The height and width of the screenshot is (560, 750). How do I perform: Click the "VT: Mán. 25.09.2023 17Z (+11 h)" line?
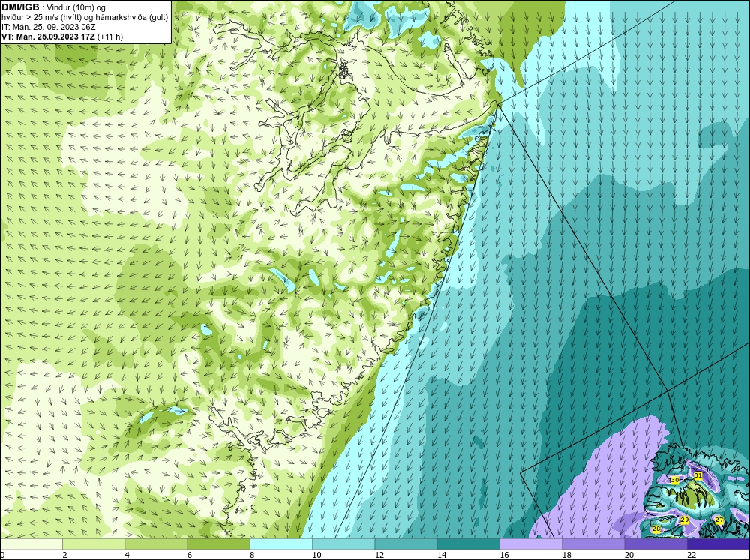pyautogui.click(x=62, y=37)
